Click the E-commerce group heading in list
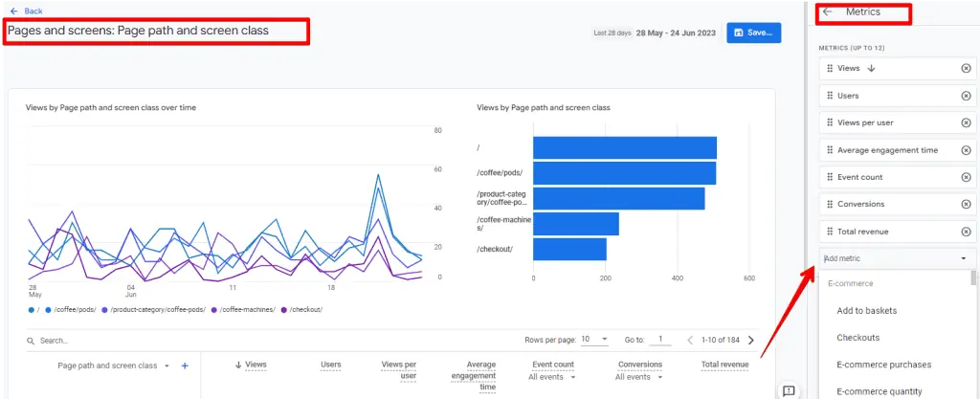 click(x=850, y=283)
